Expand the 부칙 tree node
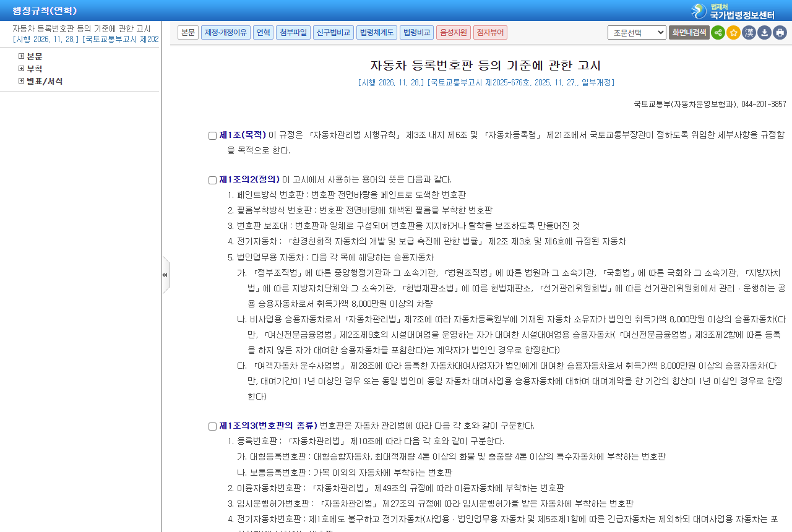The image size is (792, 532). (x=21, y=69)
